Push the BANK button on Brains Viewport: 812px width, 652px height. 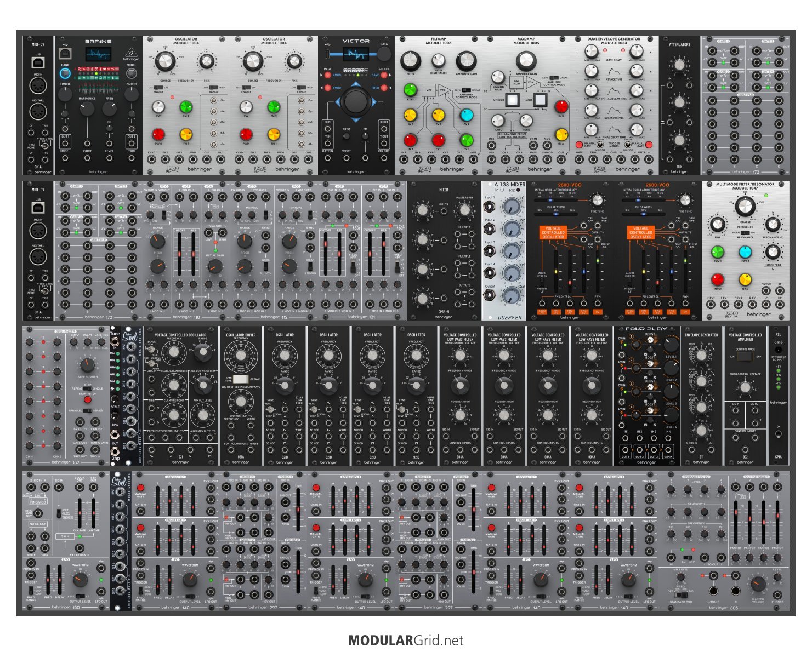65,73
